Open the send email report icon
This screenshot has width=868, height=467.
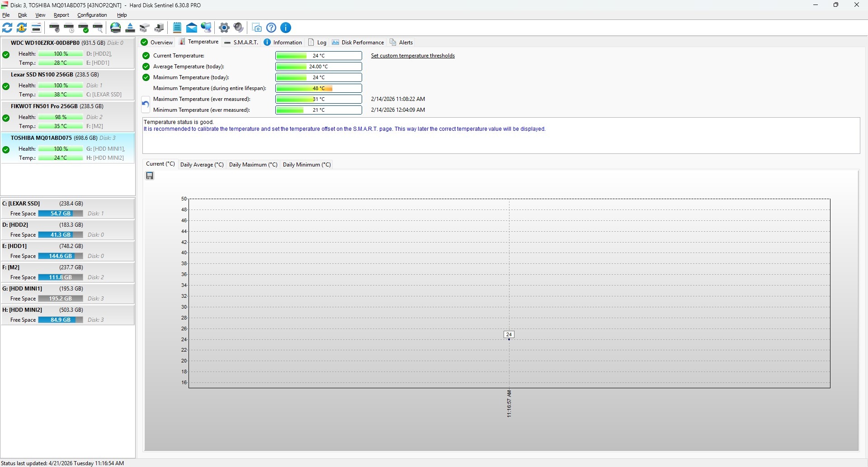192,28
